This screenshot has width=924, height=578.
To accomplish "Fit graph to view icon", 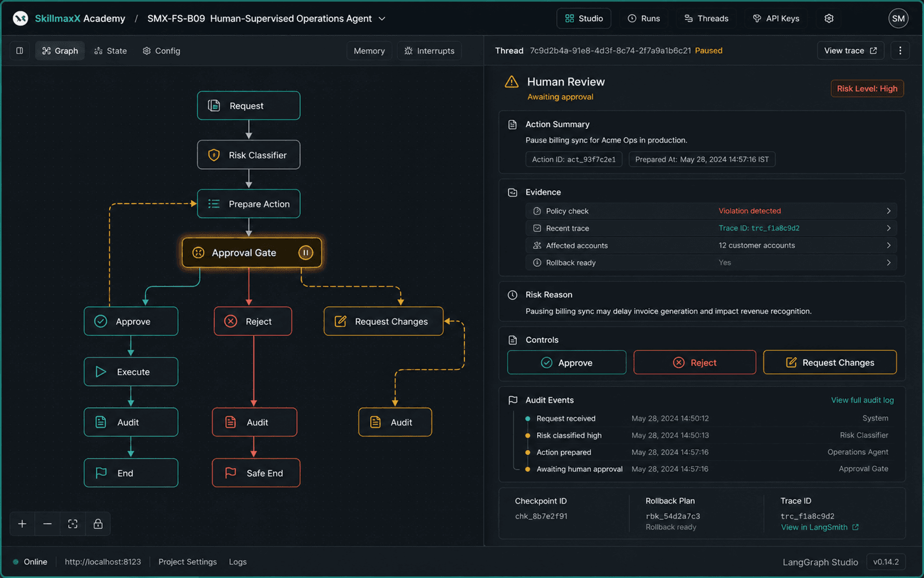I will 73,524.
